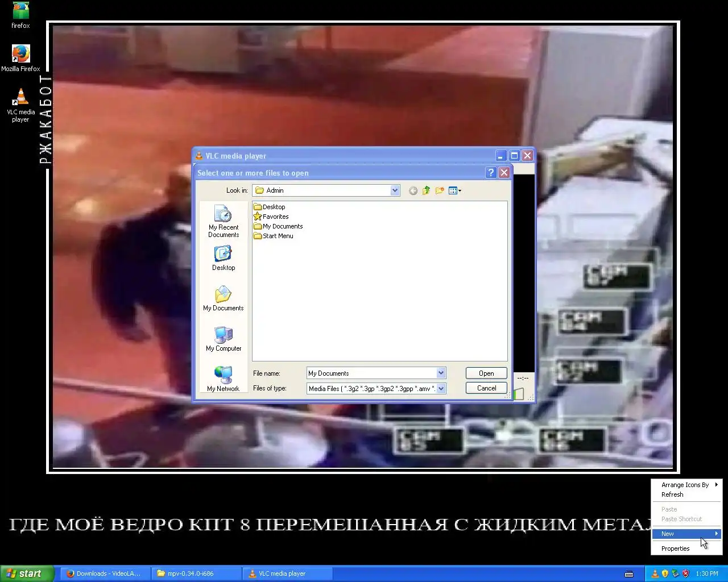728x582 pixels.
Task: Select the Desktop folder in file list
Action: [x=270, y=207]
